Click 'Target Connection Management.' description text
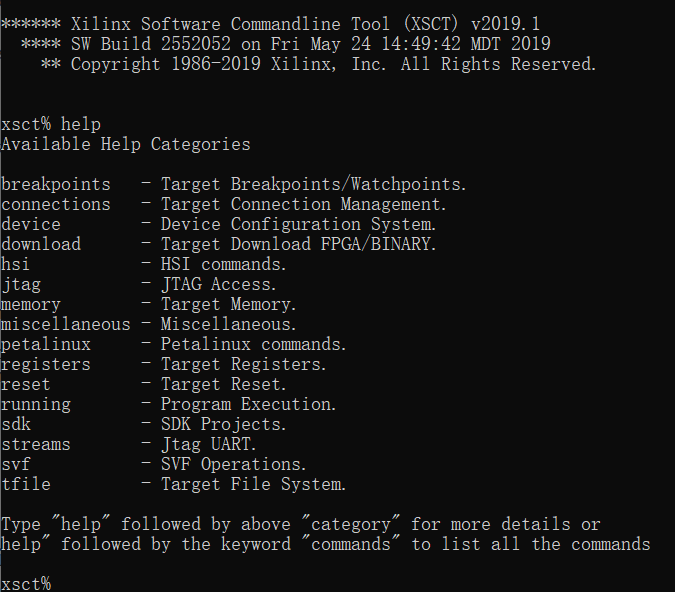The width and height of the screenshot is (675, 592). tap(304, 205)
